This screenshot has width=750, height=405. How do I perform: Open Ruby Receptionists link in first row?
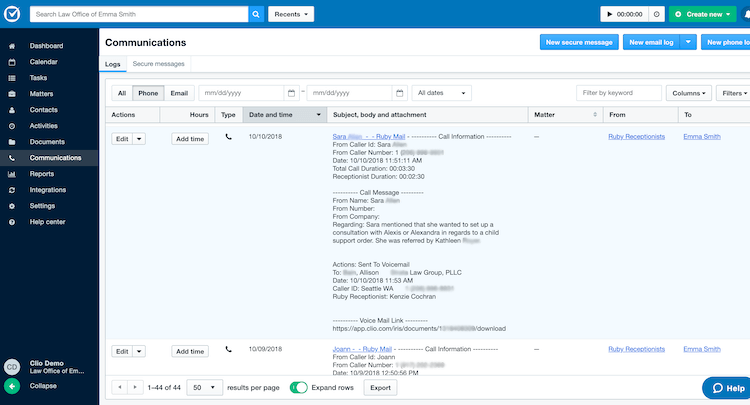(636, 137)
